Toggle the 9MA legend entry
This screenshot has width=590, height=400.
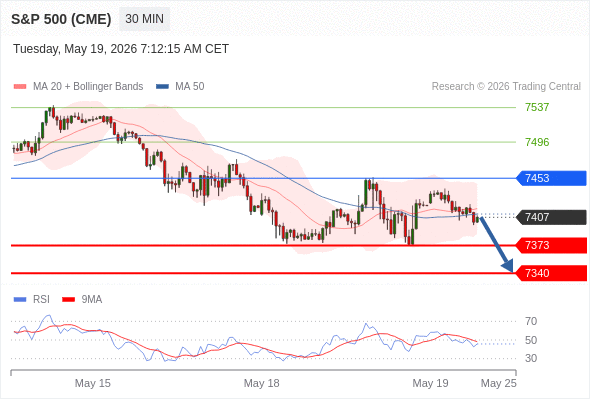[x=82, y=300]
